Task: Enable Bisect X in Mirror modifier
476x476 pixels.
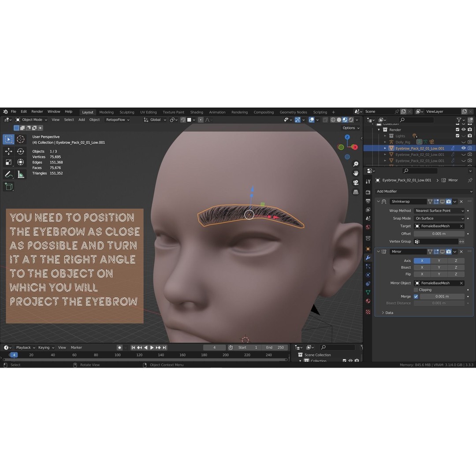Action: point(422,268)
